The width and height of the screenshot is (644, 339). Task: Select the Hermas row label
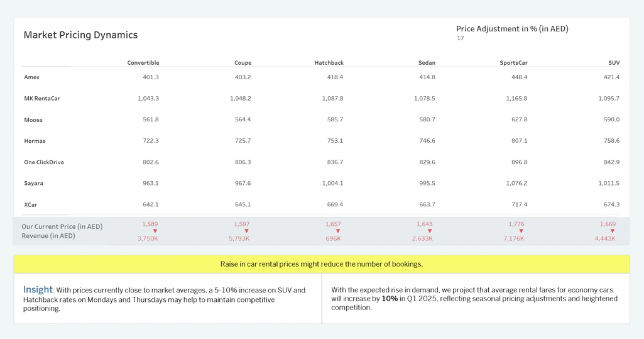click(35, 141)
